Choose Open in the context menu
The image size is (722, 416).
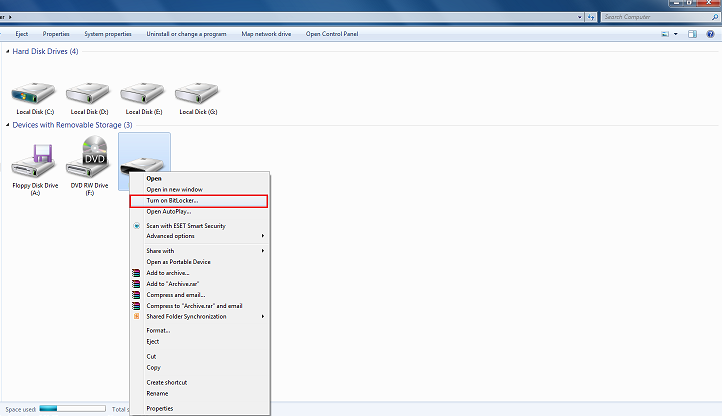199,178
